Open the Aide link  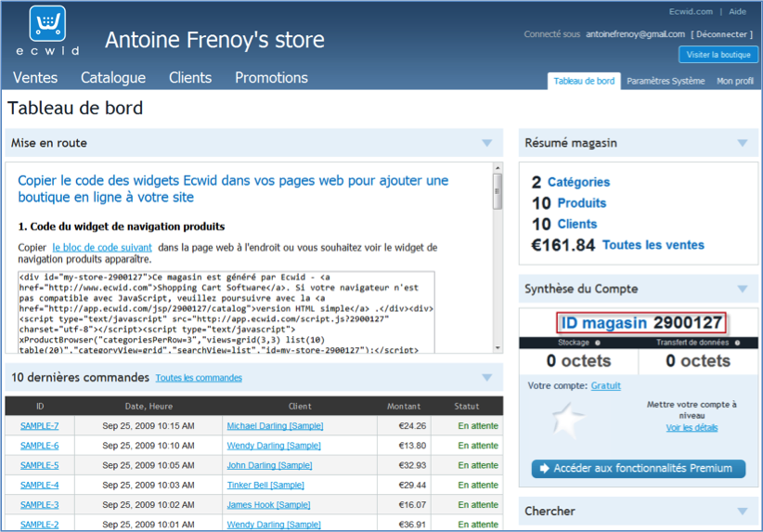point(737,12)
